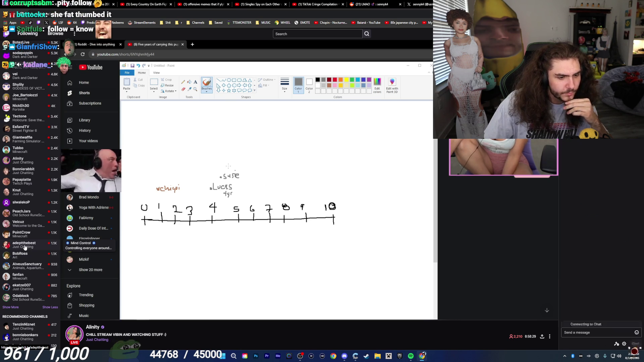The image size is (644, 362).
Task: Select the Pencil tool in Paint
Action: click(183, 82)
